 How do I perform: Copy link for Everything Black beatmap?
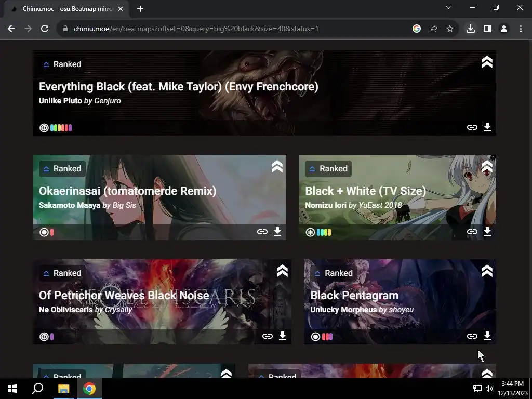pos(472,127)
